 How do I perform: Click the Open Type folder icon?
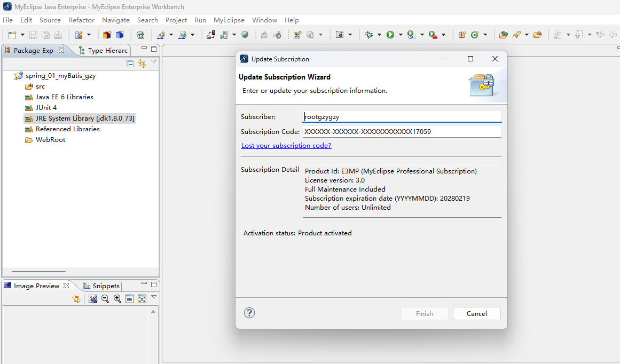pos(504,35)
